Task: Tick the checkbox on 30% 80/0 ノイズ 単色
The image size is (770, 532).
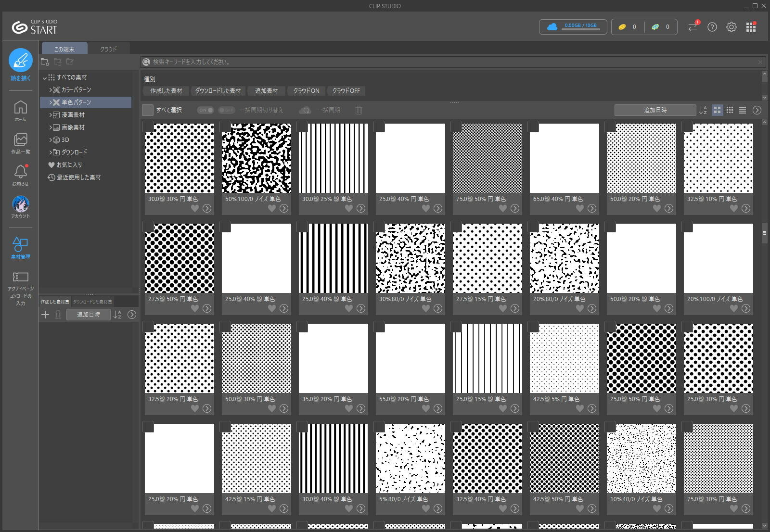Action: pyautogui.click(x=379, y=227)
